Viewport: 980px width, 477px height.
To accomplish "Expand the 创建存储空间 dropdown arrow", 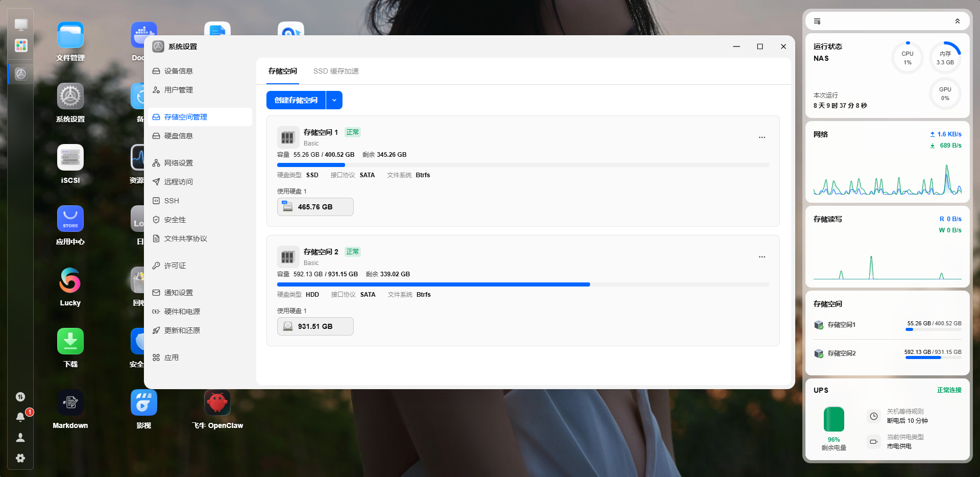I will 334,100.
